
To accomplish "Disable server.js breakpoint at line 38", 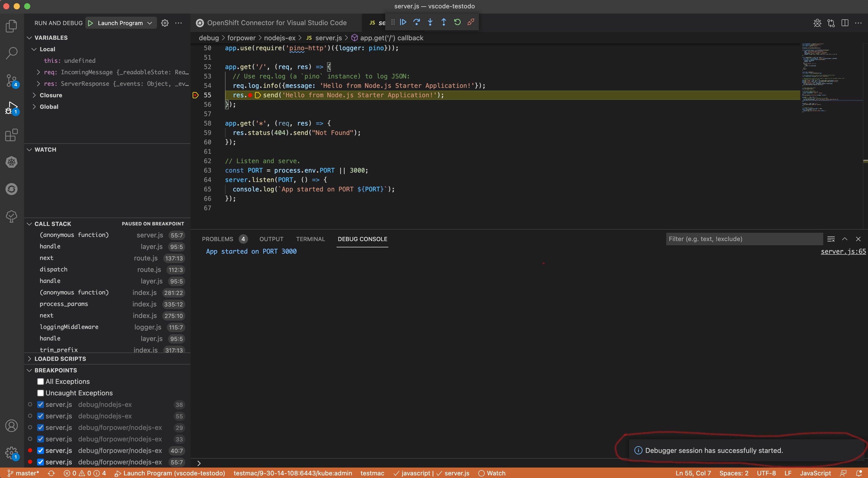I will (x=41, y=404).
